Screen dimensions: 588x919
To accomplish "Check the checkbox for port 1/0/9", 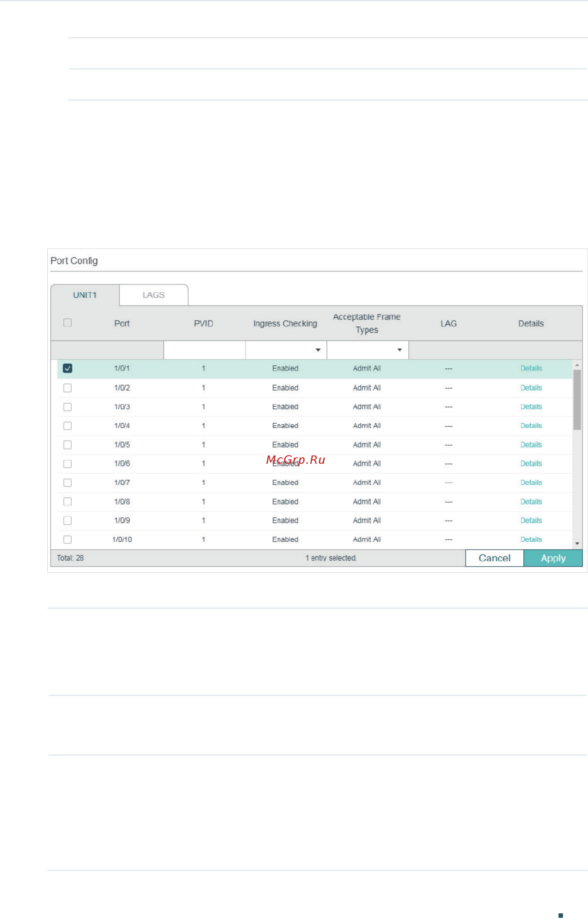I will click(x=68, y=521).
